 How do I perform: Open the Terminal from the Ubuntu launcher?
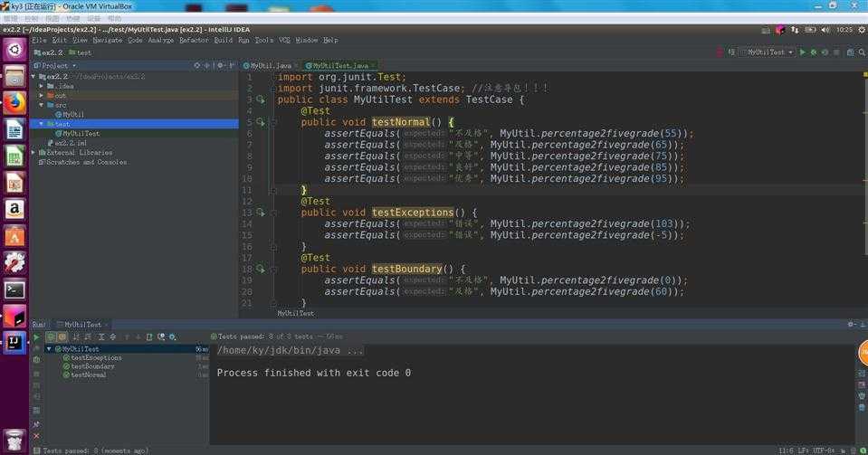pyautogui.click(x=15, y=289)
